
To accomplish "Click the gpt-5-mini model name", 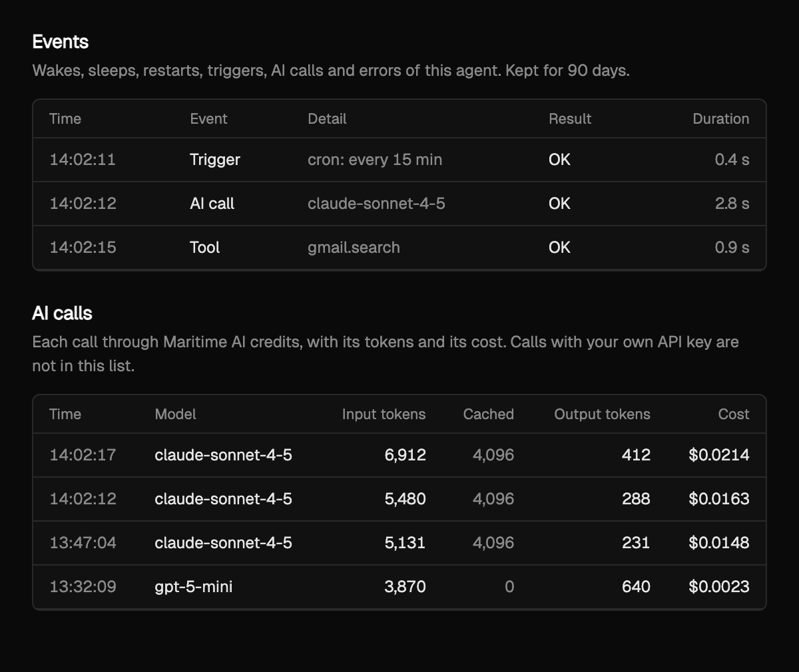I will tap(194, 587).
